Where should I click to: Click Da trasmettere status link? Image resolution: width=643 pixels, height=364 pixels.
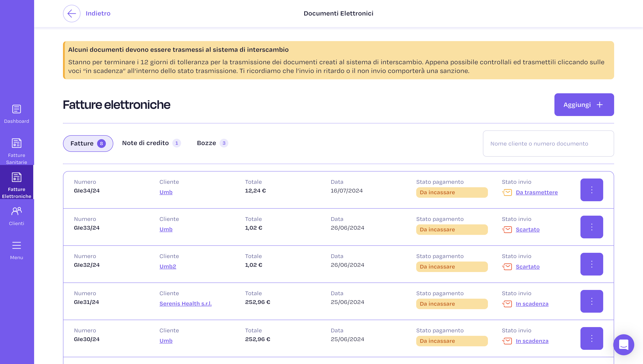pyautogui.click(x=536, y=192)
